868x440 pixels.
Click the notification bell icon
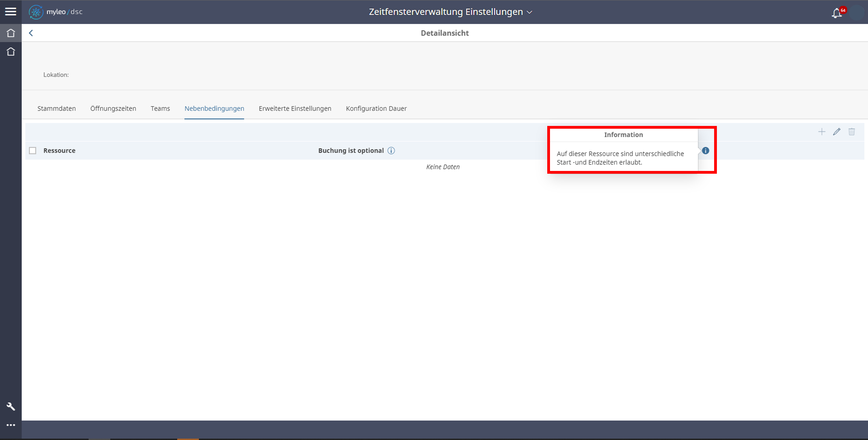[837, 13]
